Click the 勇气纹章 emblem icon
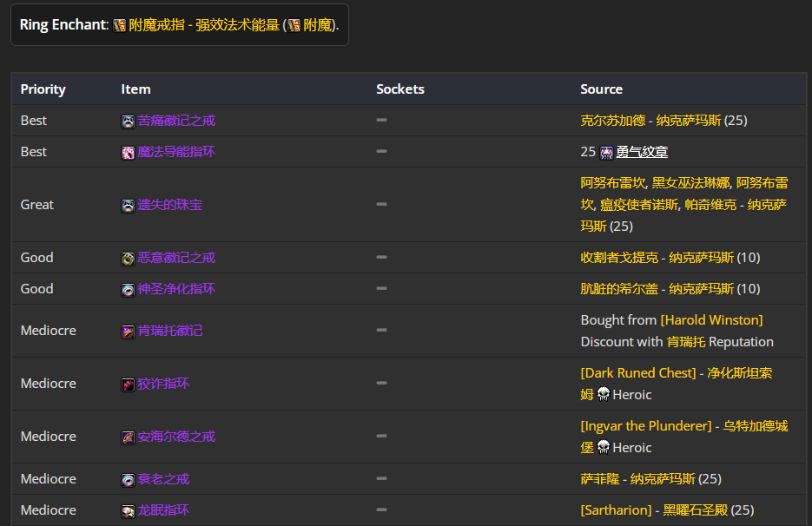Screen dimensions: 812x526 click(606, 153)
